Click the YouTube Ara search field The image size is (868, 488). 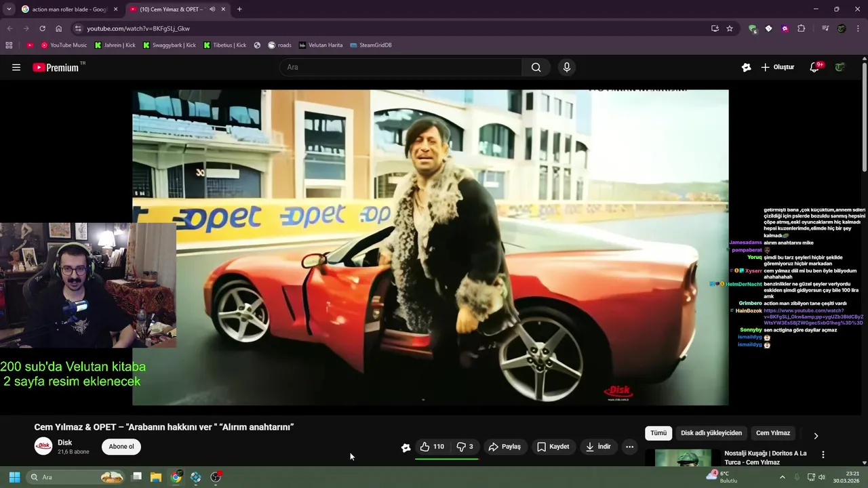pos(401,67)
